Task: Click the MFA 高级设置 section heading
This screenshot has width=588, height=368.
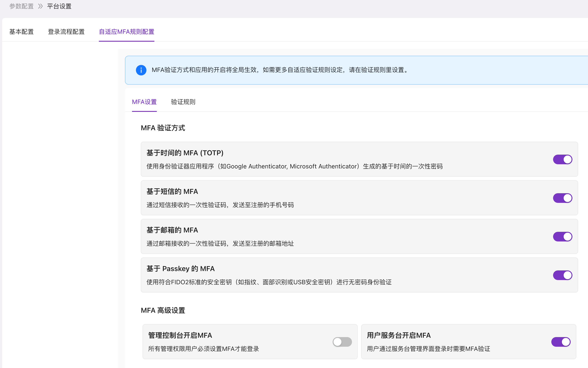Action: 163,310
